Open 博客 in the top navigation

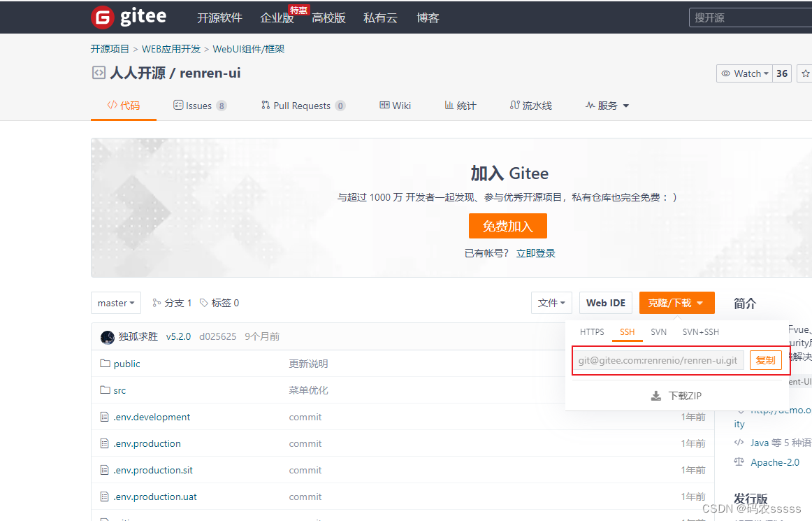click(428, 17)
